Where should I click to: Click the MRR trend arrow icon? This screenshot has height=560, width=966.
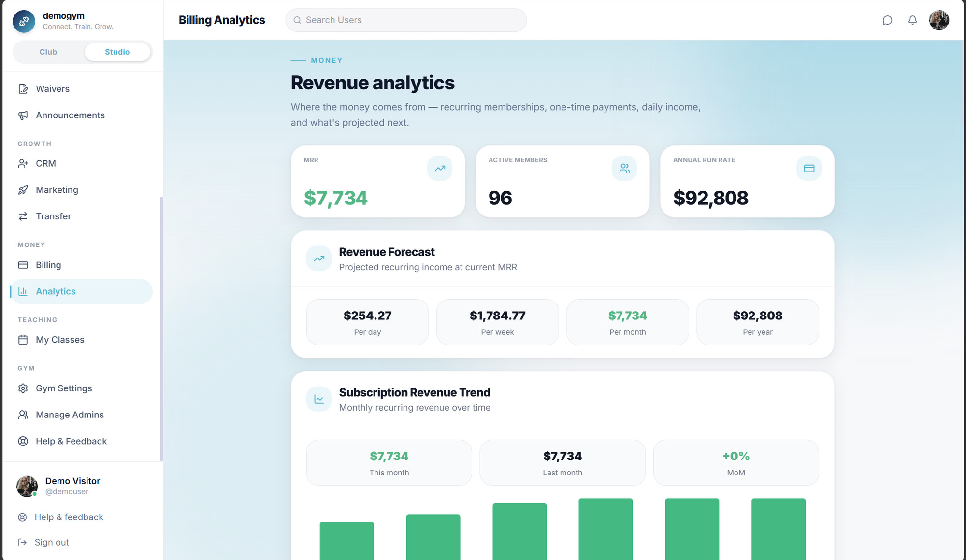pos(440,168)
